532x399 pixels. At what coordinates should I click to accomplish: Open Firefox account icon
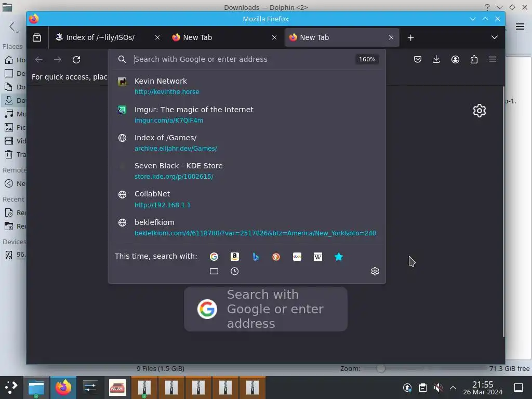coord(455,59)
